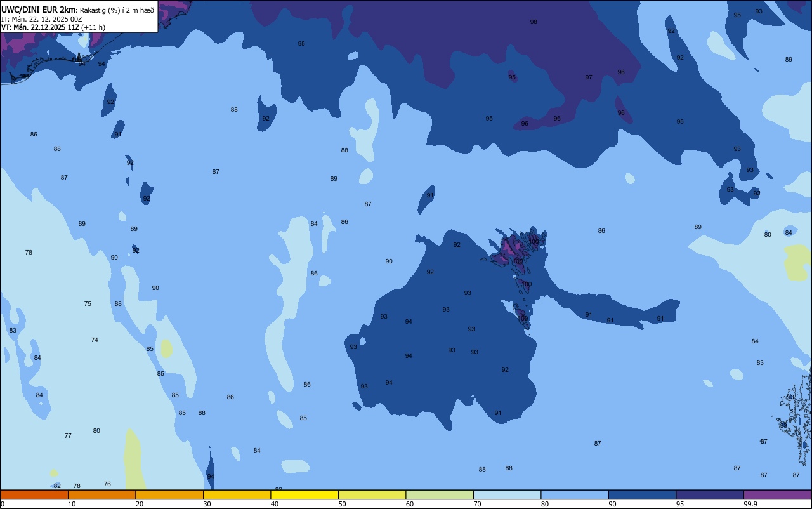Viewport: 812px width, 509px height.
Task: Click the humidity value '77' on the map
Action: pos(68,436)
